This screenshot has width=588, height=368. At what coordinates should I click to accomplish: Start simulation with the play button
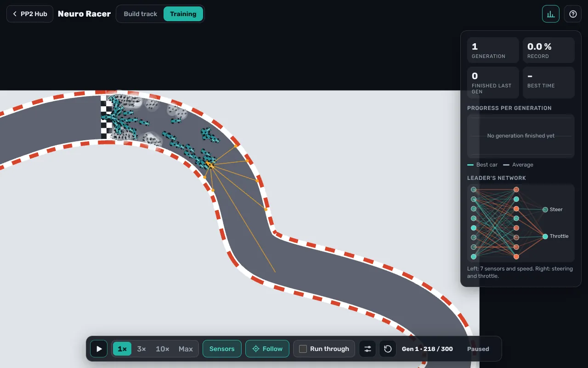tap(99, 349)
